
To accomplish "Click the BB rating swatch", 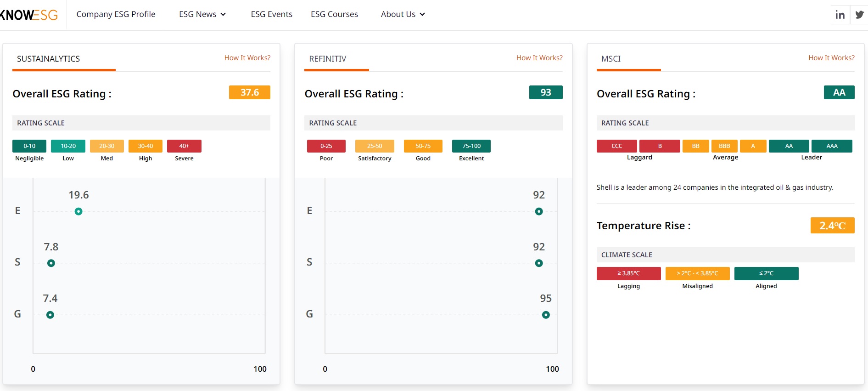I will tap(696, 146).
